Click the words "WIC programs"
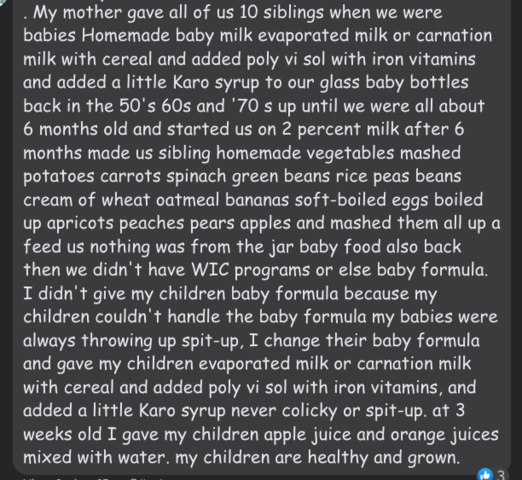Screen dimensions: 522x480 [251, 270]
